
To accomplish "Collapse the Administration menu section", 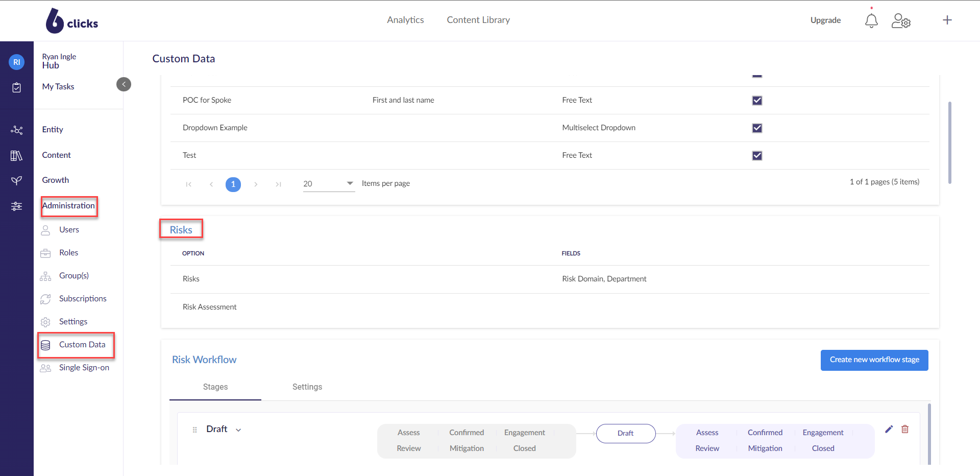I will pyautogui.click(x=68, y=206).
